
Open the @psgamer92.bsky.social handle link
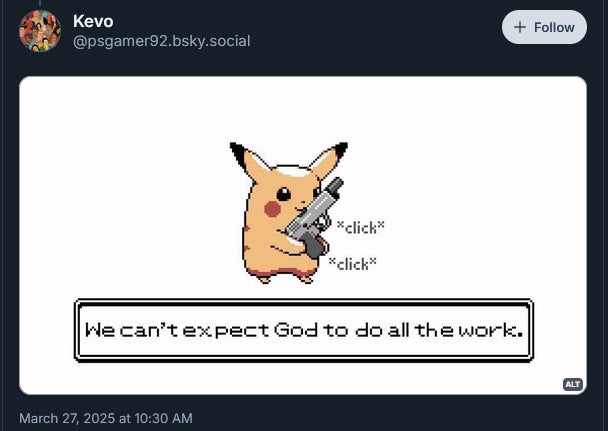click(162, 41)
